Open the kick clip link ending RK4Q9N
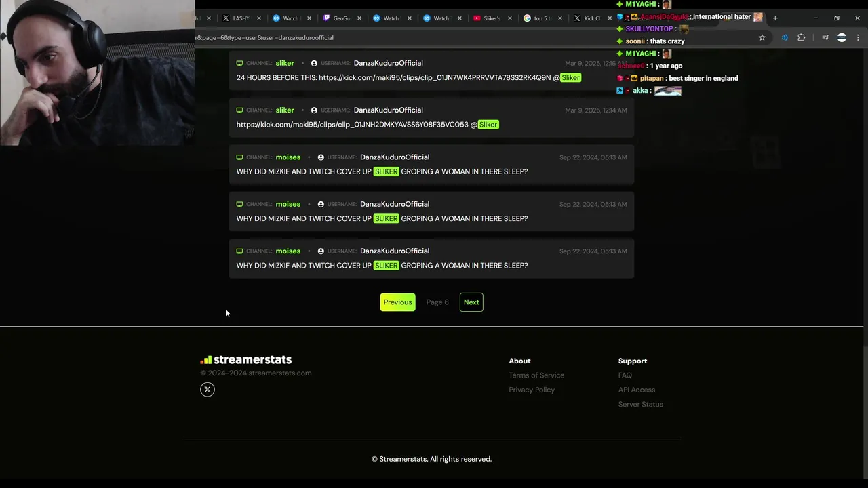Viewport: 868px width, 488px height. 435,78
